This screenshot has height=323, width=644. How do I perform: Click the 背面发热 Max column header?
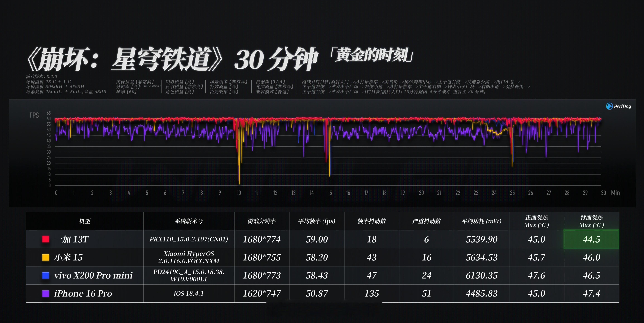coord(592,221)
